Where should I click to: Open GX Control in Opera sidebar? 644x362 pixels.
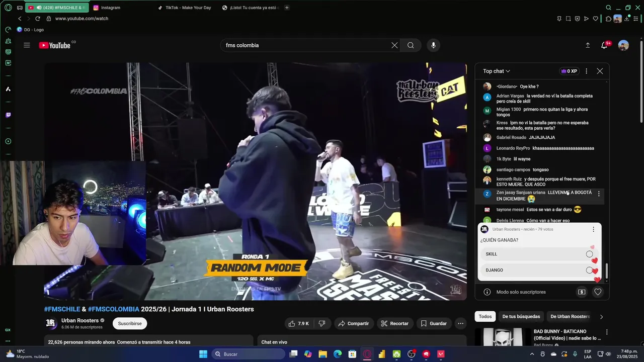coord(8,330)
